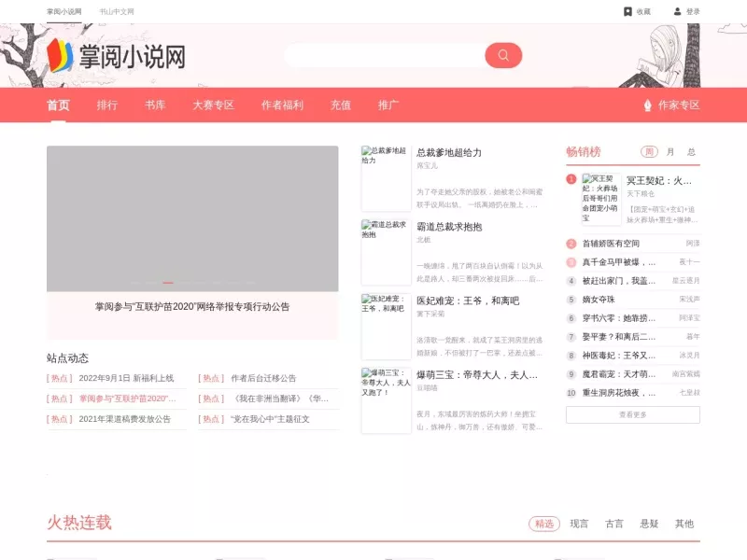Open the 医妃难宠 cover thumbnail
The height and width of the screenshot is (560, 747).
tap(386, 327)
